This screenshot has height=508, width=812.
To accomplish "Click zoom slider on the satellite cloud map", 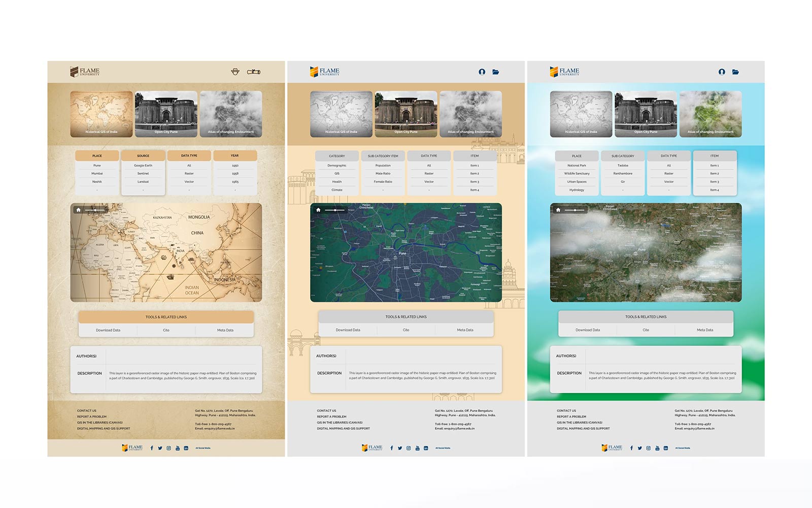I will pyautogui.click(x=574, y=210).
